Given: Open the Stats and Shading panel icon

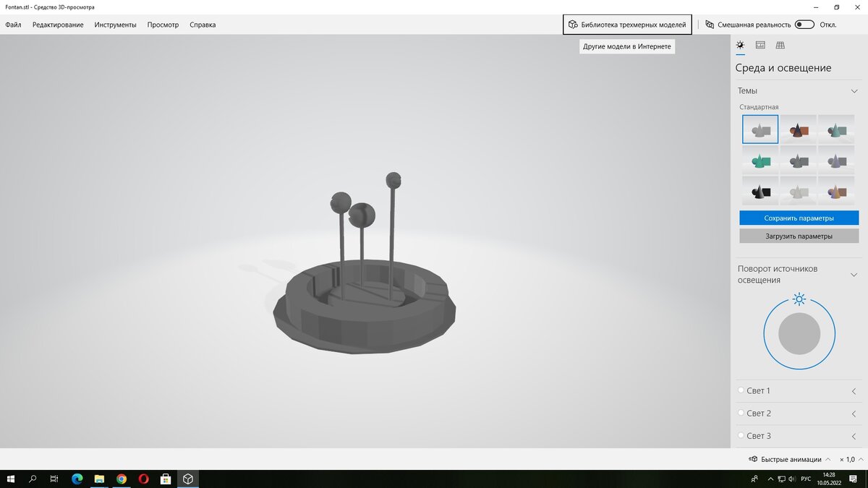Looking at the screenshot, I should click(x=760, y=45).
